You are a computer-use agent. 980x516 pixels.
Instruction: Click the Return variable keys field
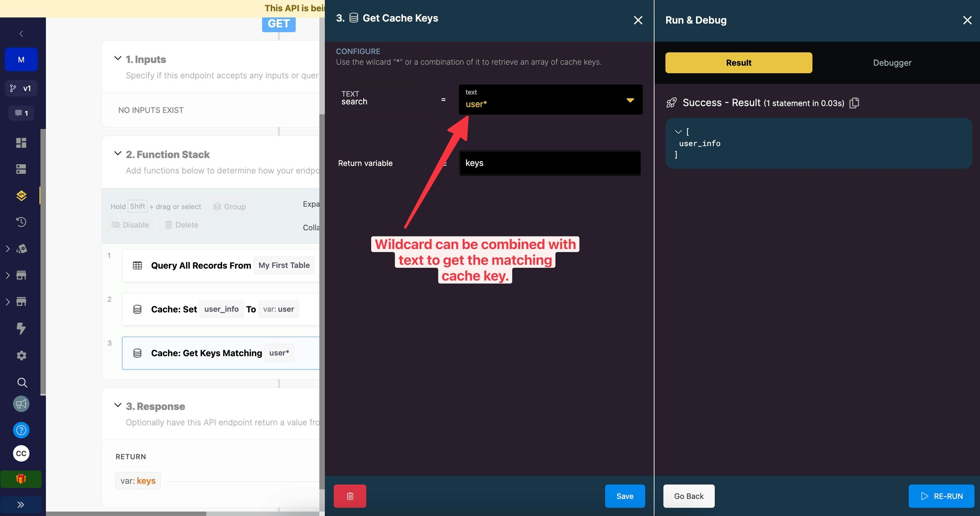550,163
